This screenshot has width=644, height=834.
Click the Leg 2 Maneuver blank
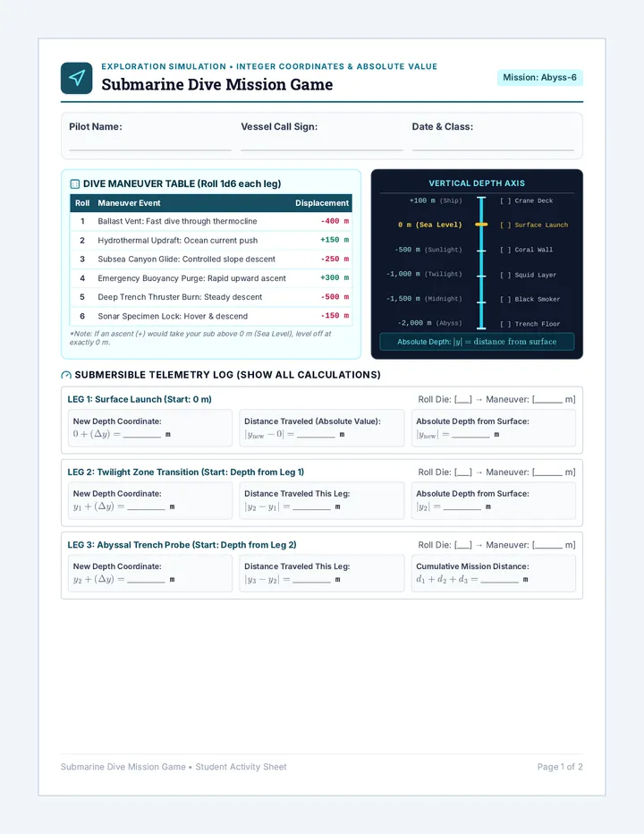[548, 472]
